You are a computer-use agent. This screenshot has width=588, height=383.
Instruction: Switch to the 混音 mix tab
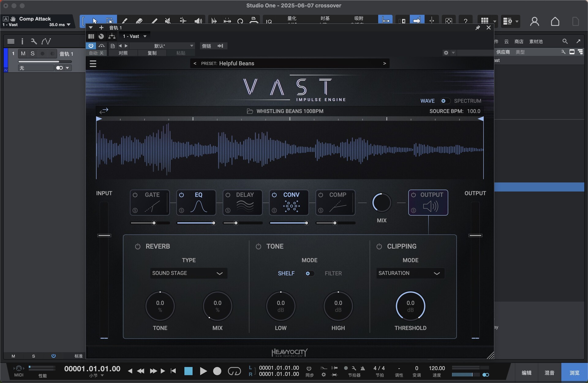[x=549, y=373]
